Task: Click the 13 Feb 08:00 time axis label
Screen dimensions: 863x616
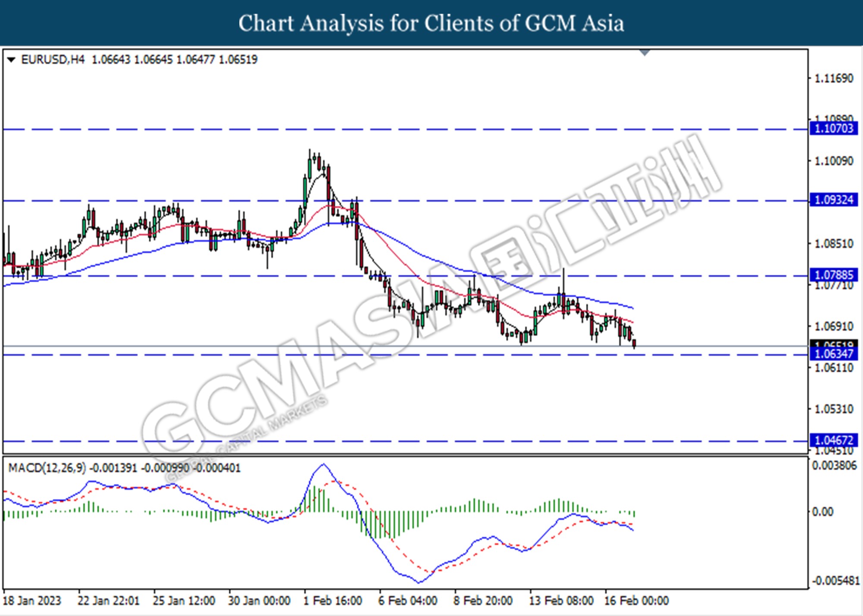Action: pos(561,601)
